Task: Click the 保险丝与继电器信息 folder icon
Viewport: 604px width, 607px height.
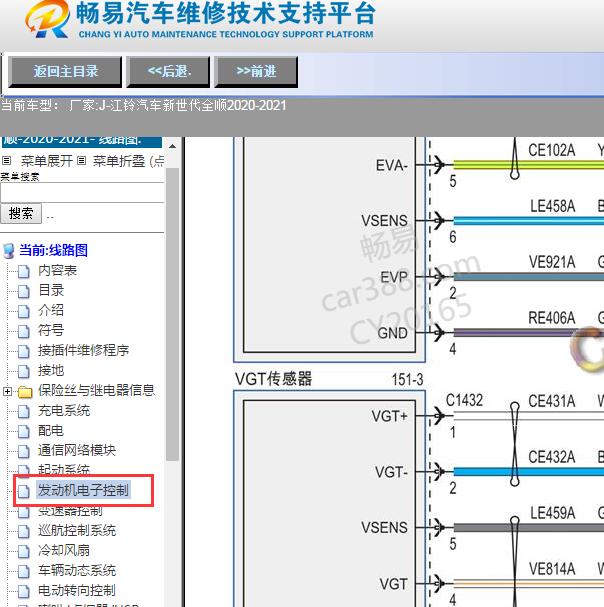Action: click(25, 392)
